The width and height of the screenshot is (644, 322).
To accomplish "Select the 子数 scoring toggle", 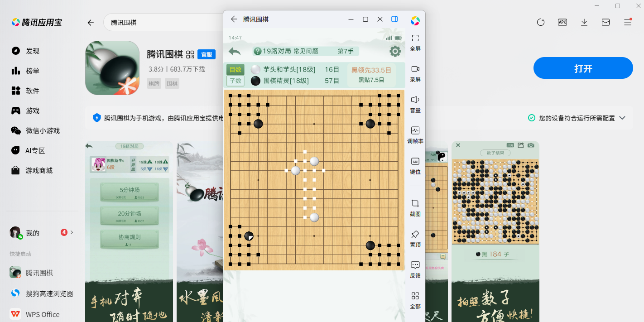I will click(235, 81).
